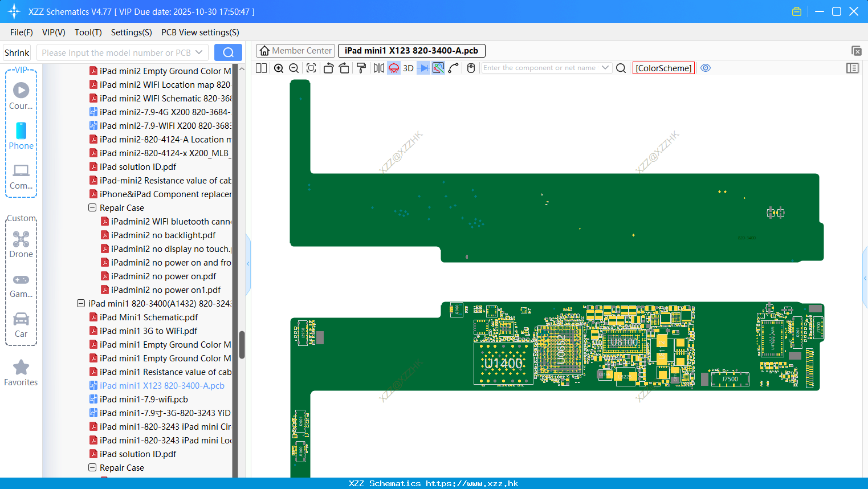Close all tabs icon at top right

coord(856,51)
